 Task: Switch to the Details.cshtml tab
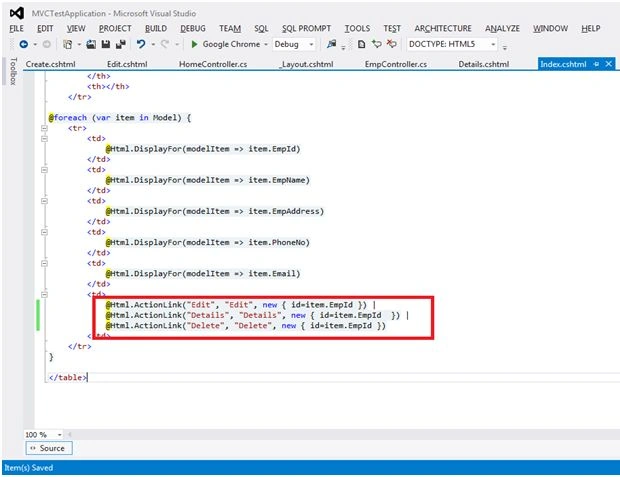484,64
